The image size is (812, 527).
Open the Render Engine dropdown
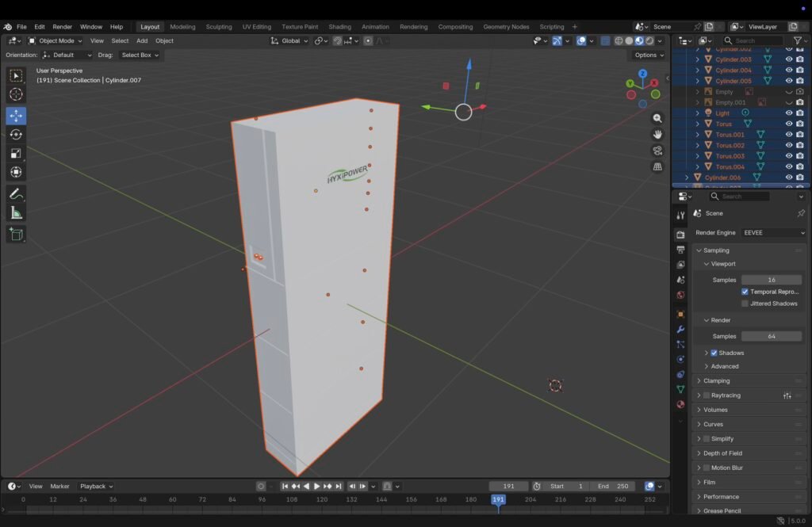773,233
